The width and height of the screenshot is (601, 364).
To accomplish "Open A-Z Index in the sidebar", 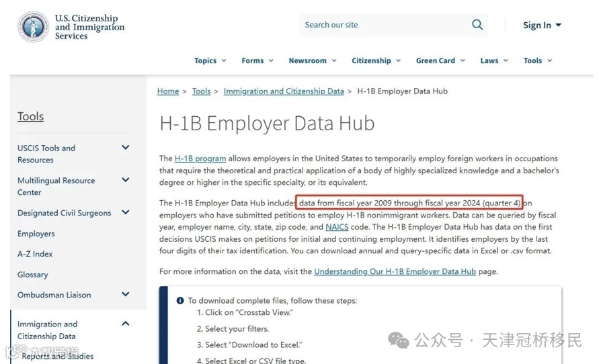I will (35, 254).
